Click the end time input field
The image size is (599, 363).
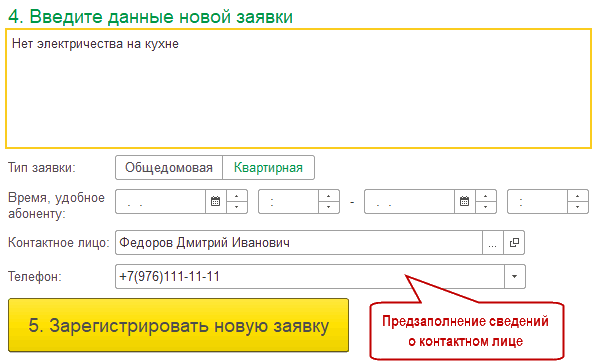(x=537, y=201)
